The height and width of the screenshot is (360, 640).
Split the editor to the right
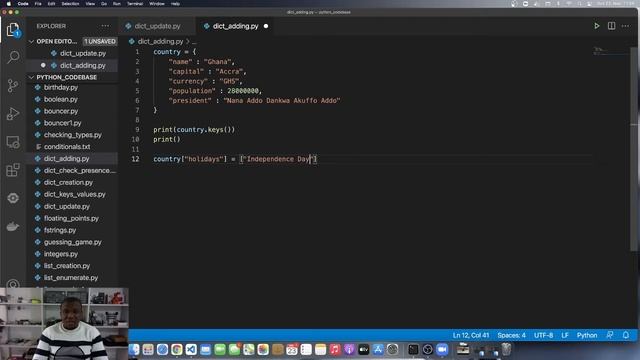[611, 26]
